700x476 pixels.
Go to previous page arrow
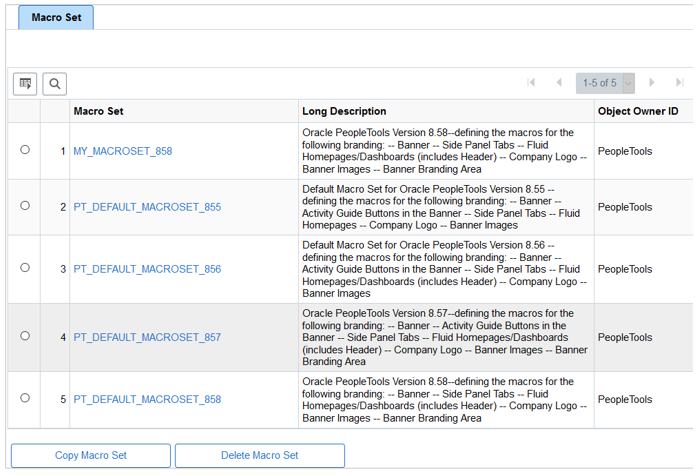(558, 83)
